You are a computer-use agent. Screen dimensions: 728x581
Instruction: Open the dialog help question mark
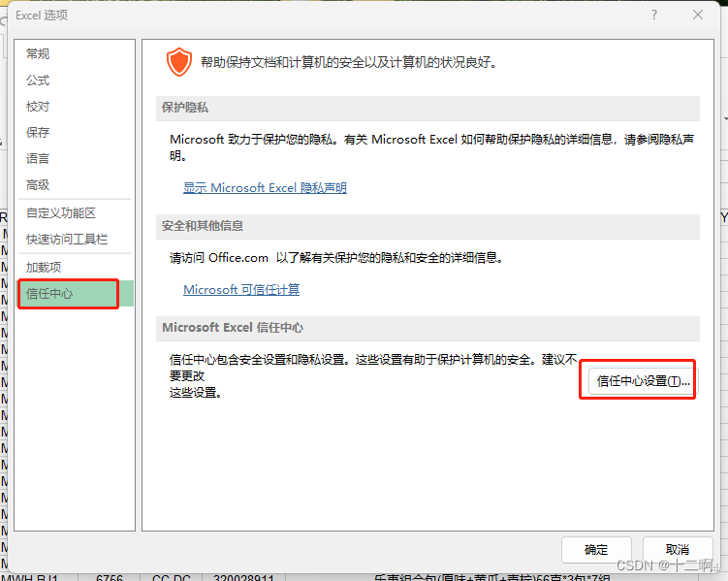[654, 15]
